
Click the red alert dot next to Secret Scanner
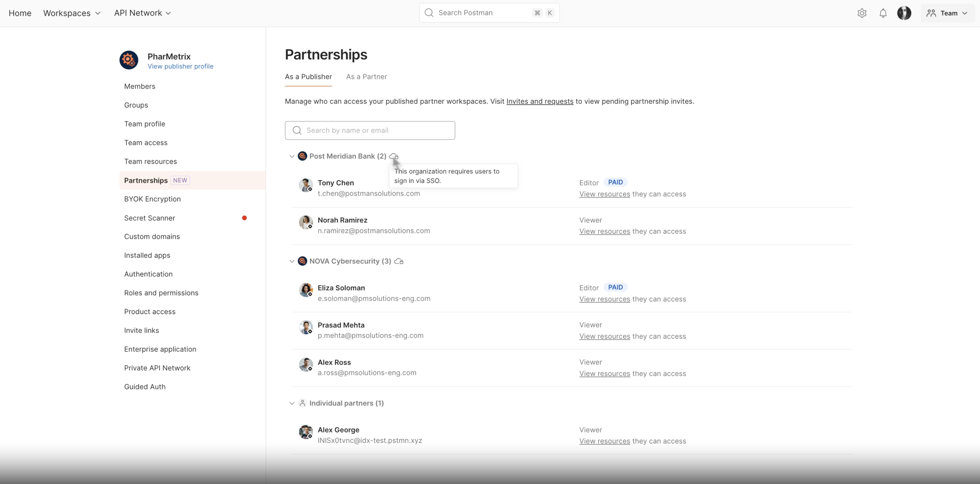pos(245,218)
